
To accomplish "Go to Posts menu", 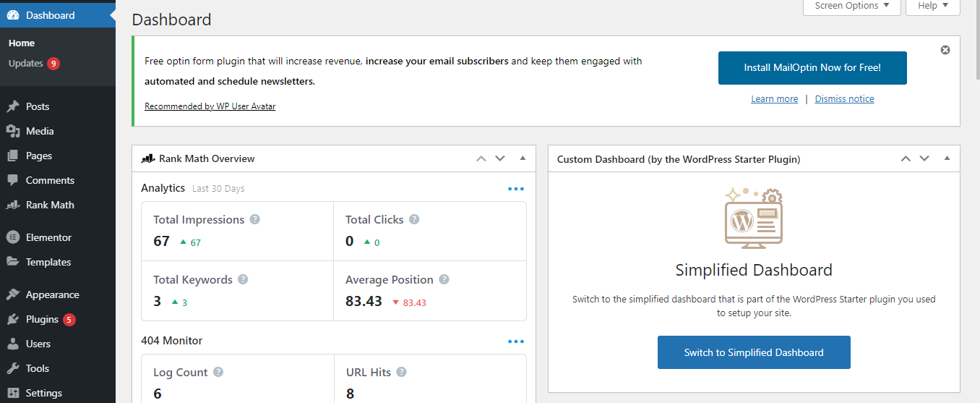I will coord(38,106).
